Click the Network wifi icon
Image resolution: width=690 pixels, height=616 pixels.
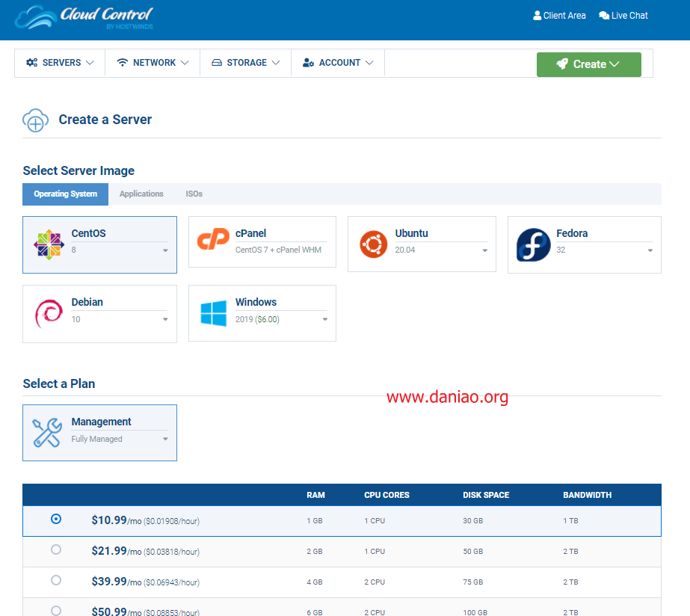pos(123,63)
